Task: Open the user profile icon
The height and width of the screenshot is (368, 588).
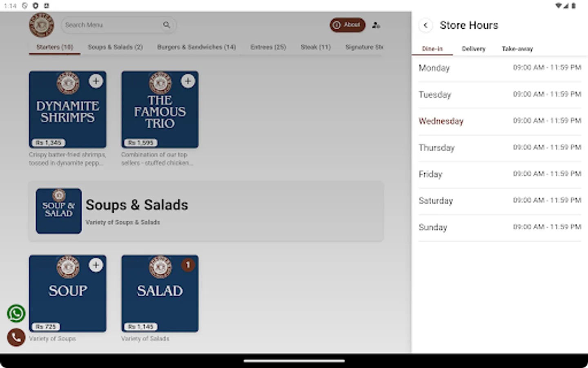Action: pyautogui.click(x=375, y=25)
